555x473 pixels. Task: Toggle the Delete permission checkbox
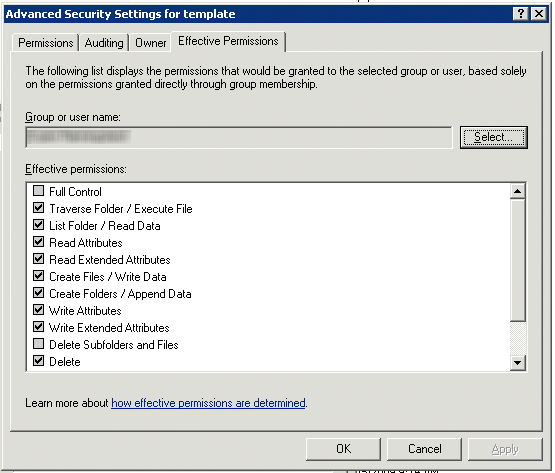coord(38,361)
